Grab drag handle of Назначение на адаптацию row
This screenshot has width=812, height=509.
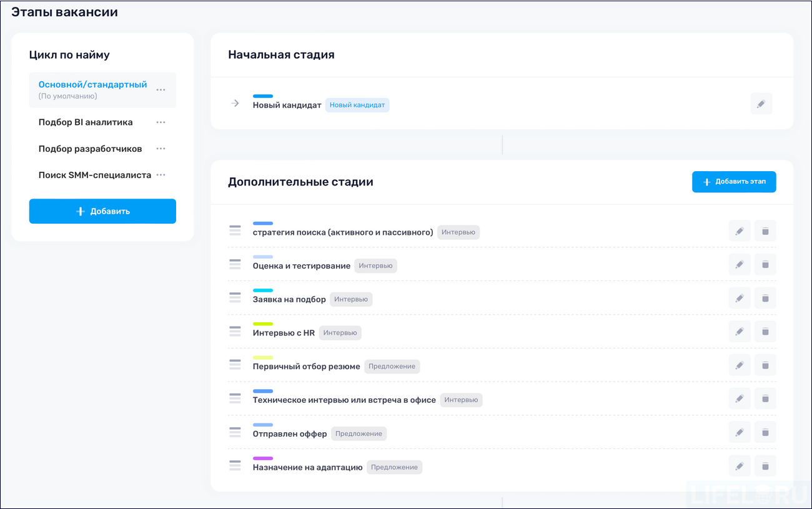coord(235,465)
